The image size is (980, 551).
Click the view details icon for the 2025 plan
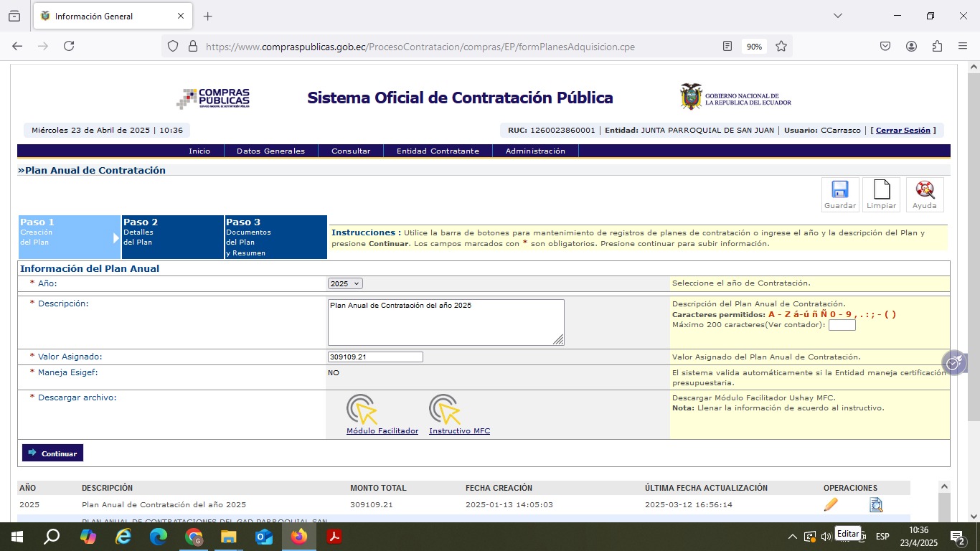click(876, 504)
